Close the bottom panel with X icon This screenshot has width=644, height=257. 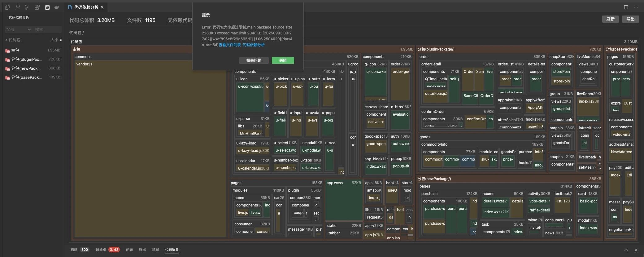click(636, 250)
